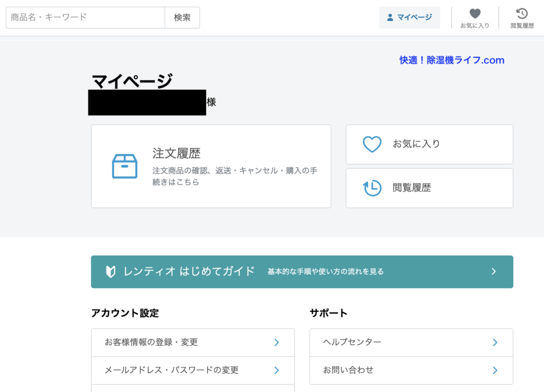The image size is (544, 392).
Task: Click chevron beside ヘルプセンター
Action: tap(495, 343)
